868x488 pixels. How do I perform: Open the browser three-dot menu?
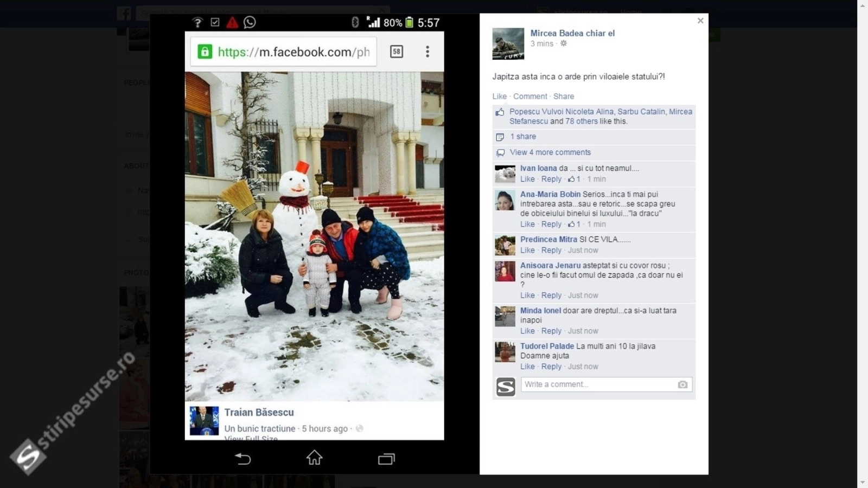coord(427,52)
